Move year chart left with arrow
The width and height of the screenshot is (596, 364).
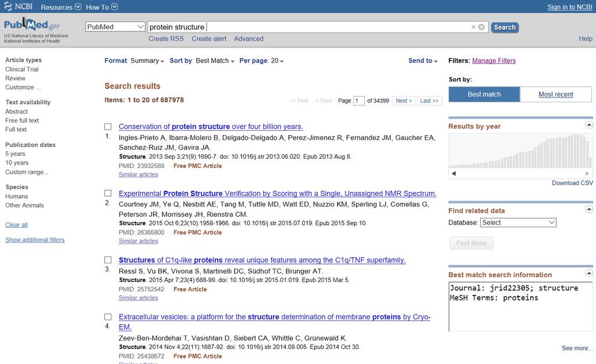click(453, 173)
